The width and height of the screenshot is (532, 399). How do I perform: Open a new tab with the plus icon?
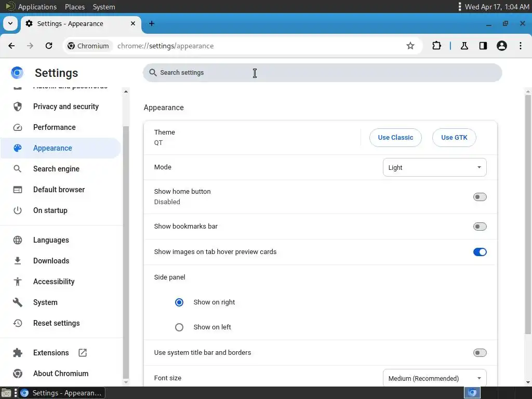(152, 23)
